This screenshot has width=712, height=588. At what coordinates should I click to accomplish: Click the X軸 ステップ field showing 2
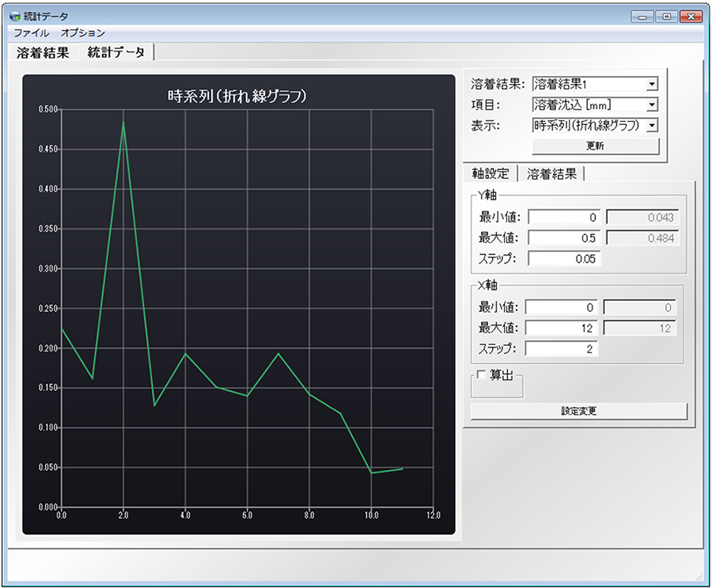point(562,349)
